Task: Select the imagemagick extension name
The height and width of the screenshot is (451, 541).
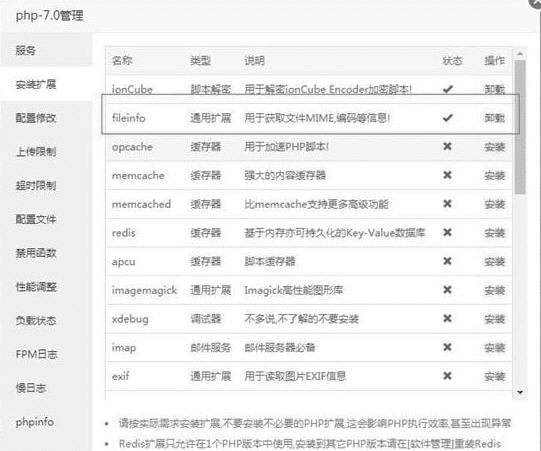Action: coord(145,291)
